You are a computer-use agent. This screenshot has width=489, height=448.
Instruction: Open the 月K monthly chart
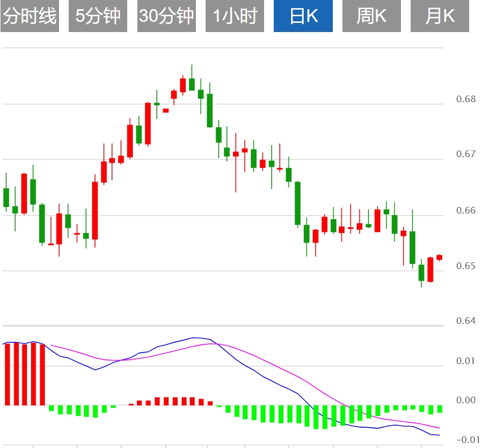[440, 16]
